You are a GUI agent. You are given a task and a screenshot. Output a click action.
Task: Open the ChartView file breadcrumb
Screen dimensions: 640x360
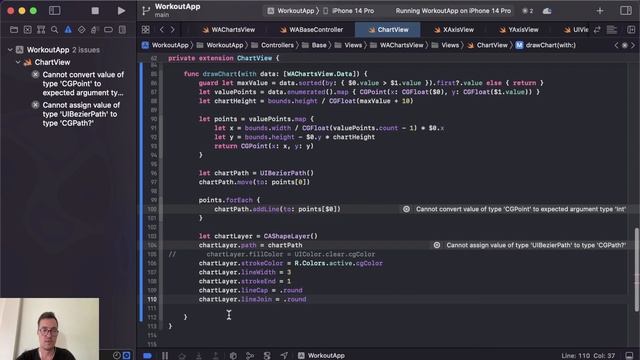(487, 45)
